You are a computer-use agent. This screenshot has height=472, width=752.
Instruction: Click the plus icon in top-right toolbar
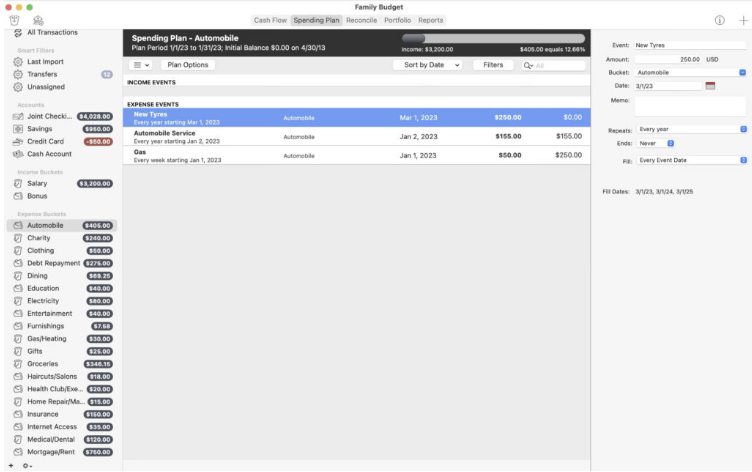[742, 20]
